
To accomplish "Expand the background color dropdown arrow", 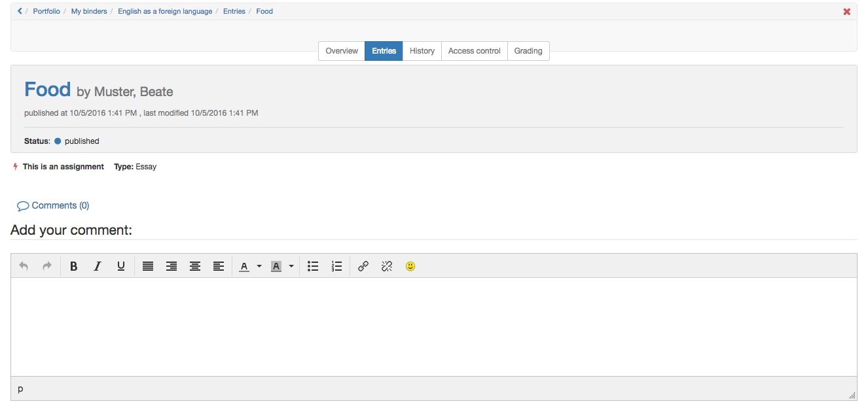I will (291, 266).
